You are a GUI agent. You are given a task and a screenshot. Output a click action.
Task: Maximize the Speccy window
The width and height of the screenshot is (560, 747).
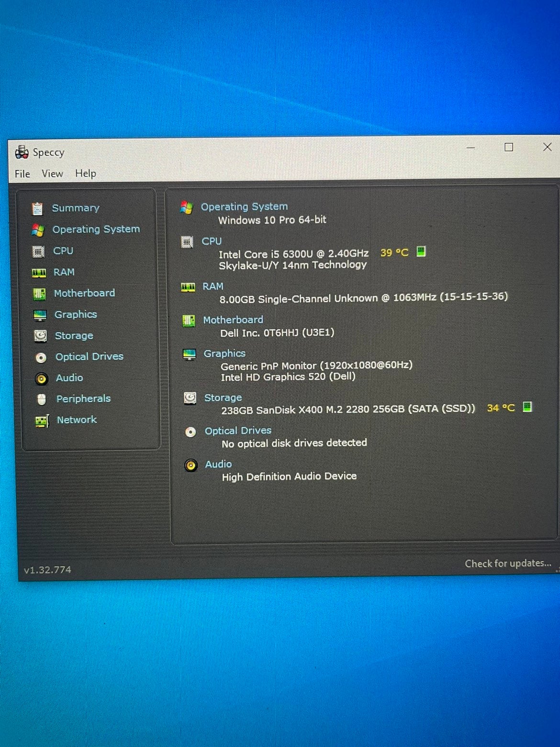coord(509,147)
